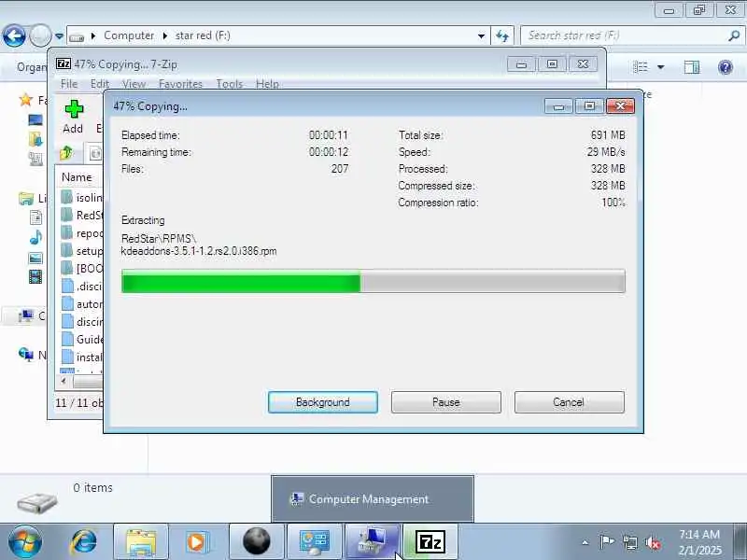Screen dimensions: 747x560
Task: Click the muted volume tray icon
Action: point(653,542)
